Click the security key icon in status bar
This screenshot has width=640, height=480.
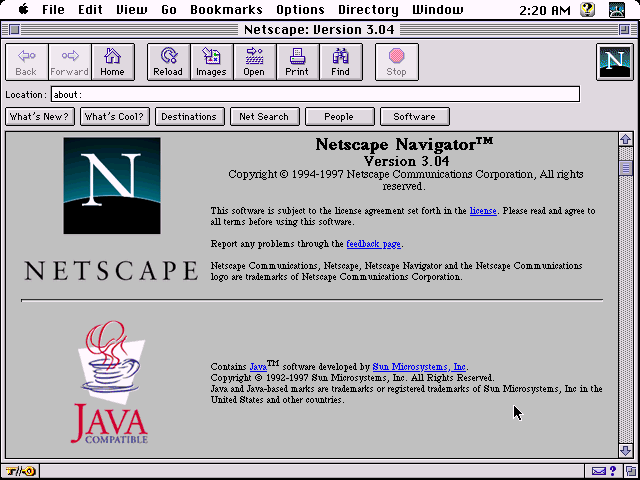tap(20, 471)
